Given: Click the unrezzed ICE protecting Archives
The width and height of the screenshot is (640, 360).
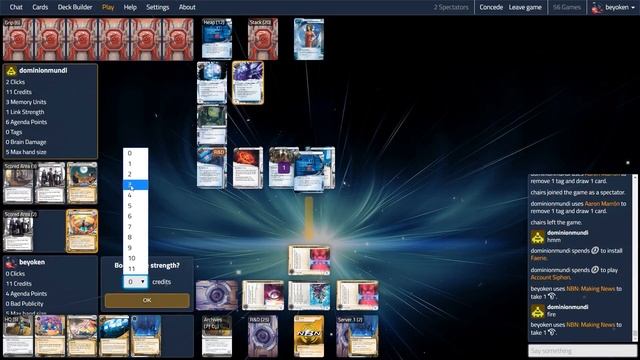Looking at the screenshot, I should click(217, 295).
